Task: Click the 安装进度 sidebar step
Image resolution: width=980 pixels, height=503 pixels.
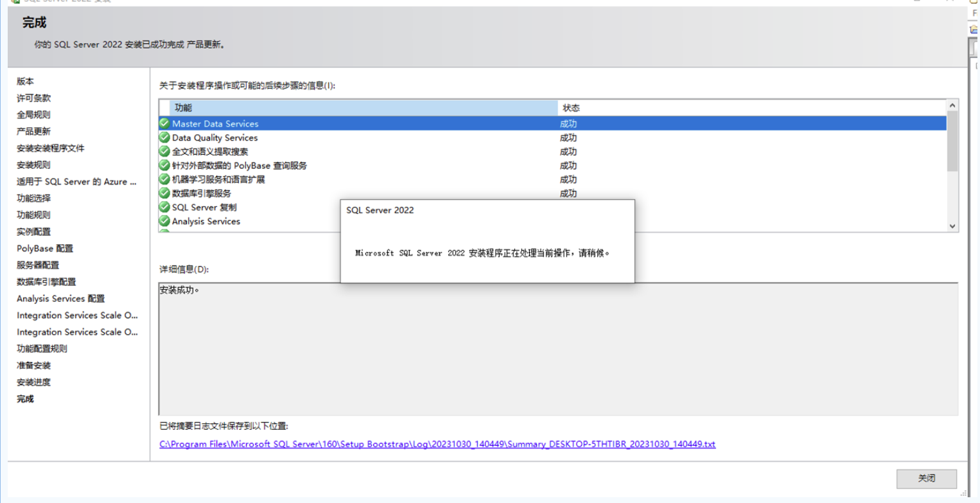Action: [x=33, y=382]
